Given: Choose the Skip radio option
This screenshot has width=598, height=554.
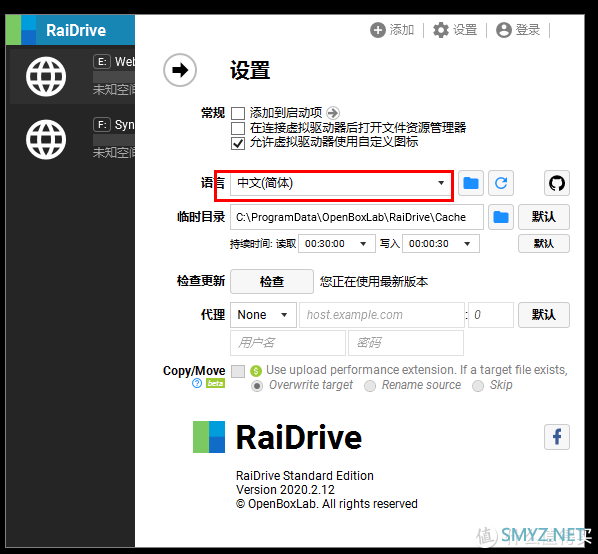Looking at the screenshot, I should point(478,386).
